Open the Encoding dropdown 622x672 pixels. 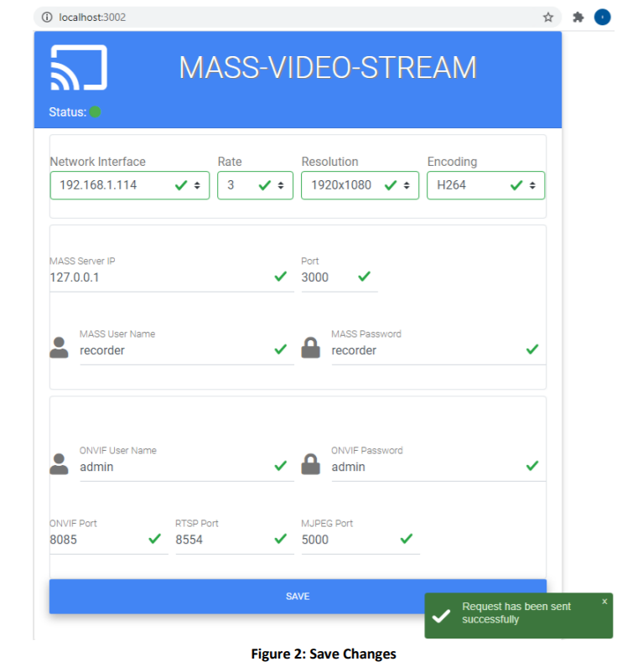(485, 185)
